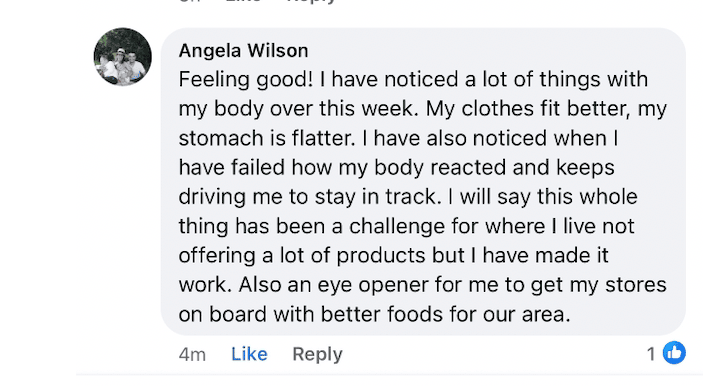Click the text "stomach is flatter"
This screenshot has width=716, height=386.
[x=265, y=138]
